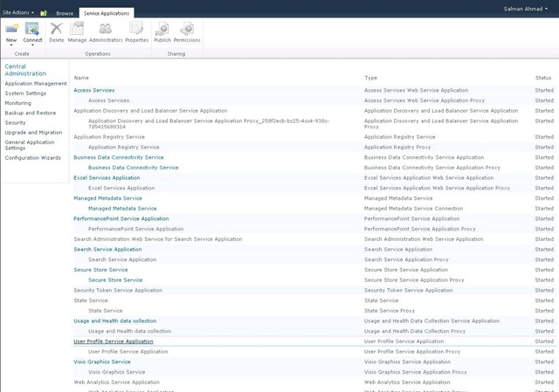Open the Site Actions menu
The width and height of the screenshot is (559, 392).
tap(18, 12)
